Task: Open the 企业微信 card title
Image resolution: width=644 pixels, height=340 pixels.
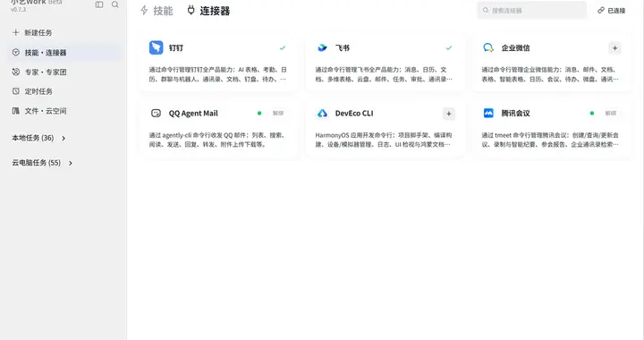Action: coord(515,48)
